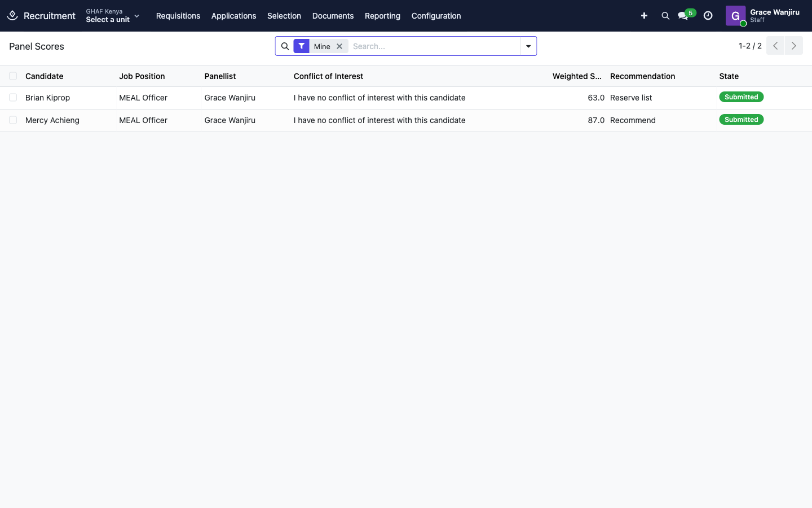This screenshot has height=508, width=812.
Task: Sort by Panellist column header
Action: click(220, 76)
